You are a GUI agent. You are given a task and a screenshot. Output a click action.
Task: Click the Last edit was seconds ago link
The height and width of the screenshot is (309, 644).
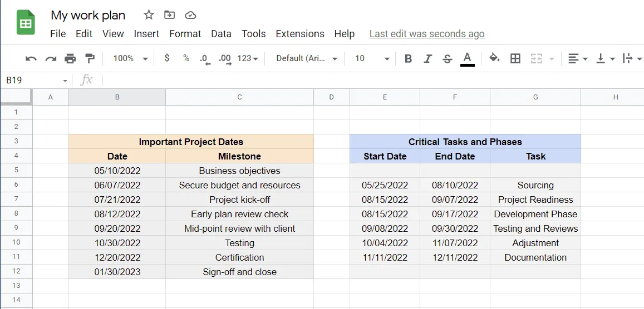(426, 34)
